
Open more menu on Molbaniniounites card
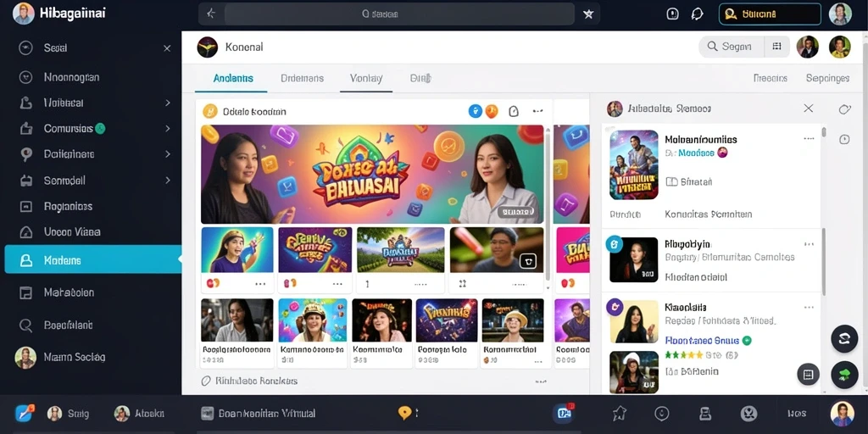point(809,138)
